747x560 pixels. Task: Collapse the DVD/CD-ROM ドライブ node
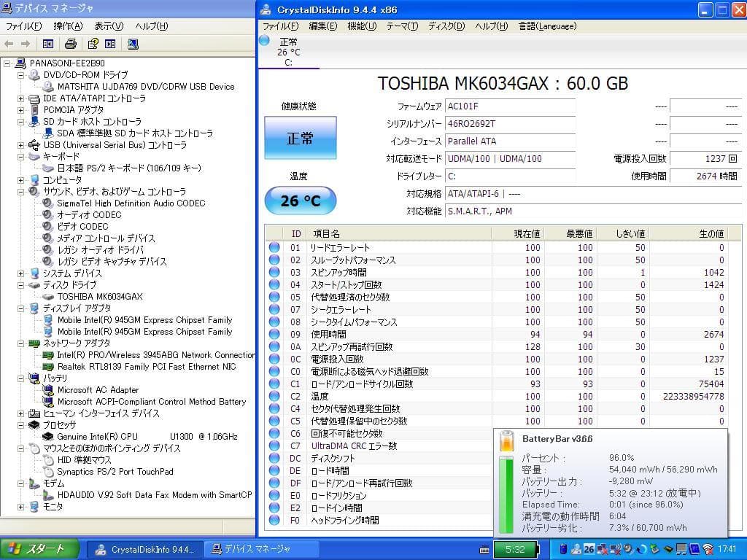20,75
